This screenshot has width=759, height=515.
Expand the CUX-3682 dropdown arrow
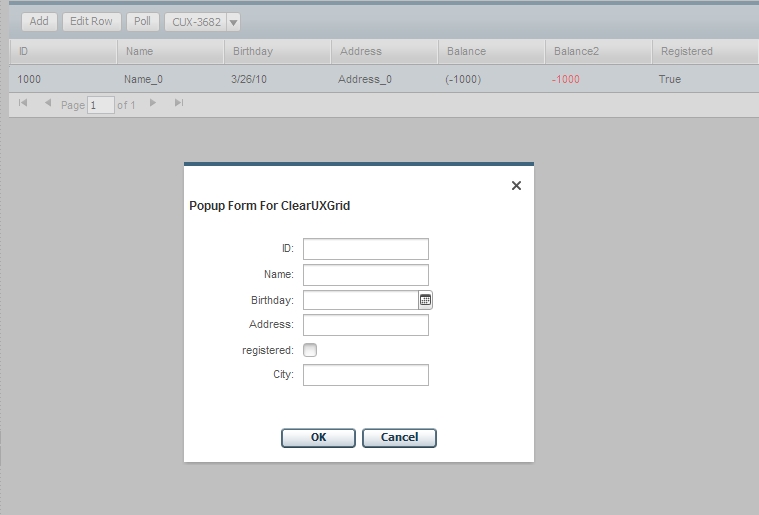click(233, 22)
